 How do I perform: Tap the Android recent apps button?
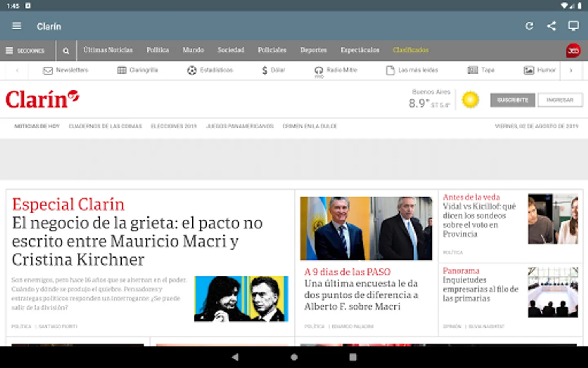pos(353,357)
